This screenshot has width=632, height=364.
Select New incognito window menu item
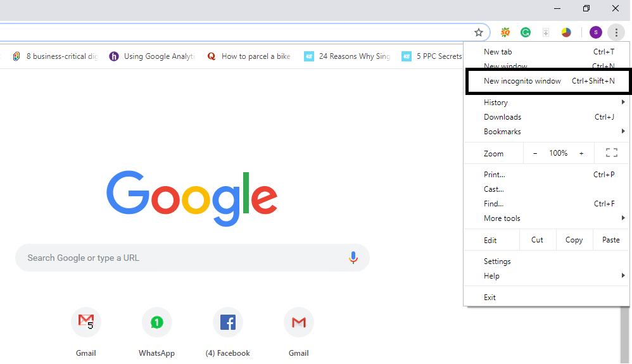(x=547, y=81)
